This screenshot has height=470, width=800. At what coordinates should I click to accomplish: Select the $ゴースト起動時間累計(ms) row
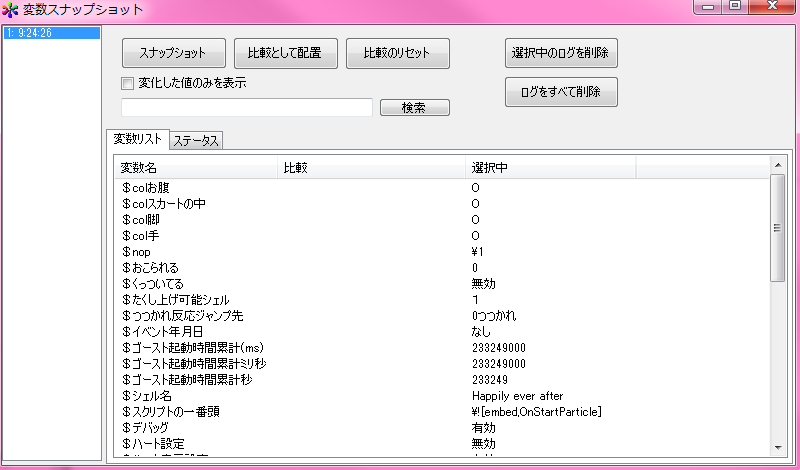click(442, 348)
